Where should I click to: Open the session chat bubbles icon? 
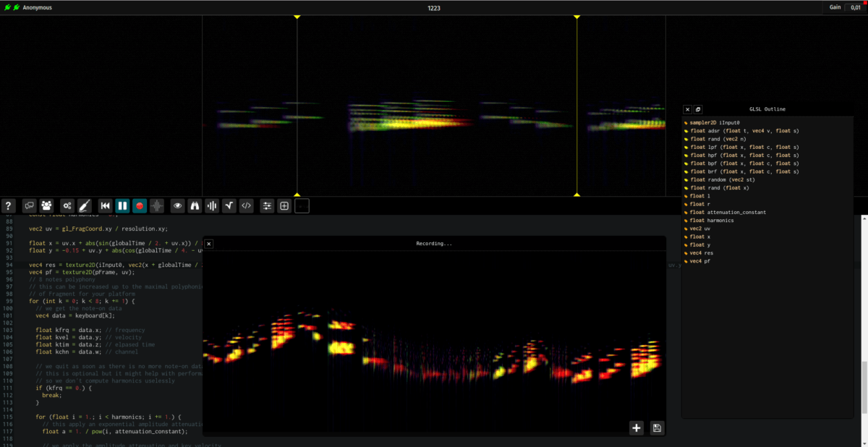click(30, 206)
